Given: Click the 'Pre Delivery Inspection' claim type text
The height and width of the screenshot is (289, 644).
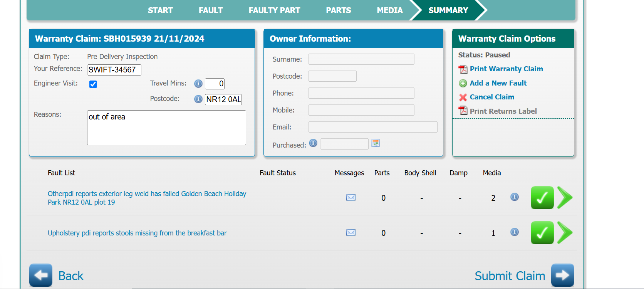Looking at the screenshot, I should [122, 57].
